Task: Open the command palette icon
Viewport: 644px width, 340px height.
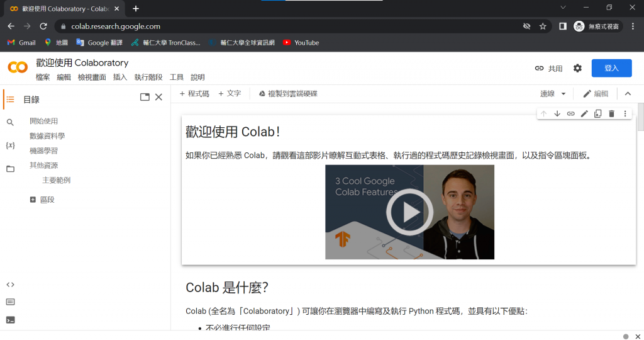Action: coord(10,302)
